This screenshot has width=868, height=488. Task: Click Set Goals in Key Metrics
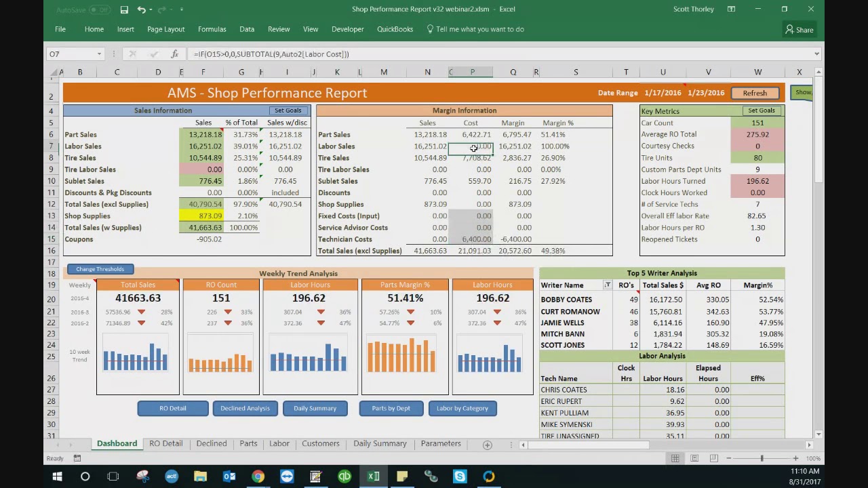pyautogui.click(x=762, y=110)
